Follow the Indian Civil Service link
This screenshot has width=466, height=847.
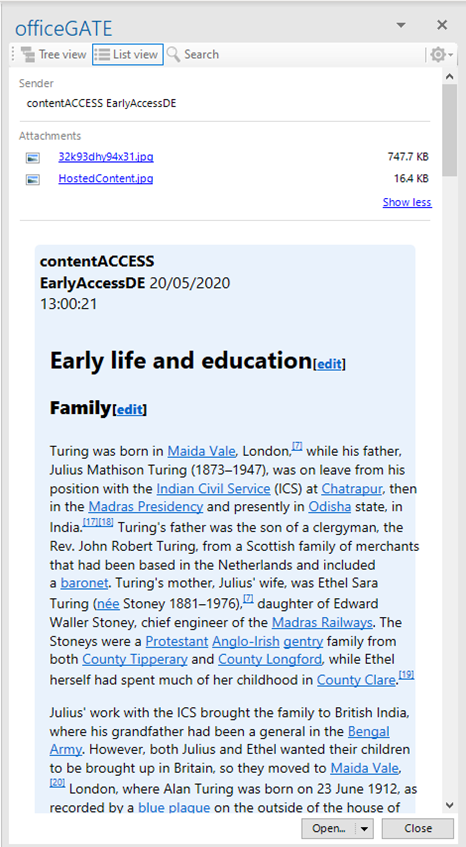213,489
